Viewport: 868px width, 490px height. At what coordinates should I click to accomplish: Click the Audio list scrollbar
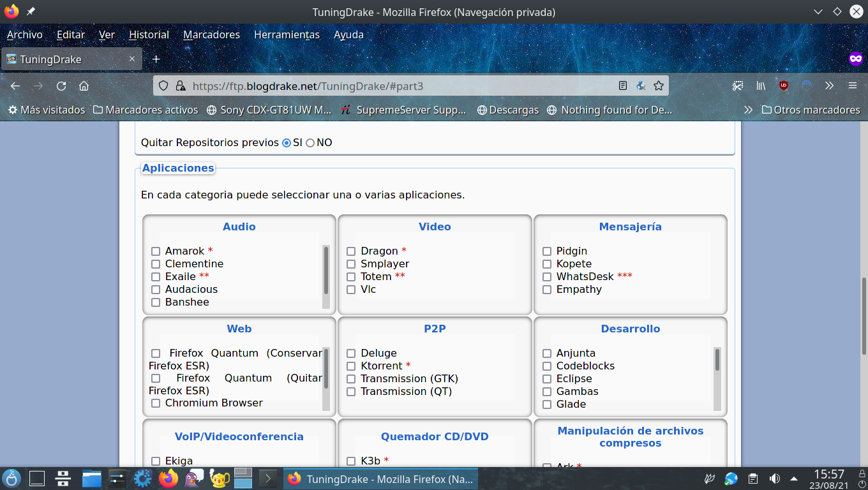326,277
